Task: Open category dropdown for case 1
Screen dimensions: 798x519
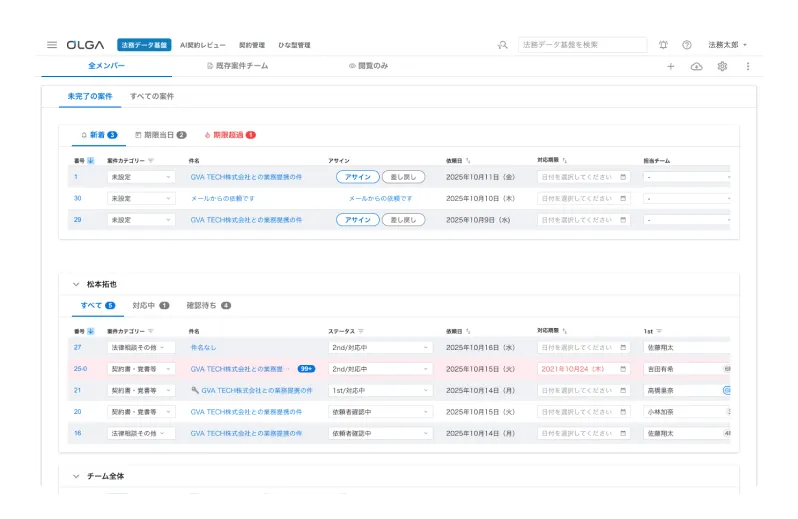Action: coord(141,177)
